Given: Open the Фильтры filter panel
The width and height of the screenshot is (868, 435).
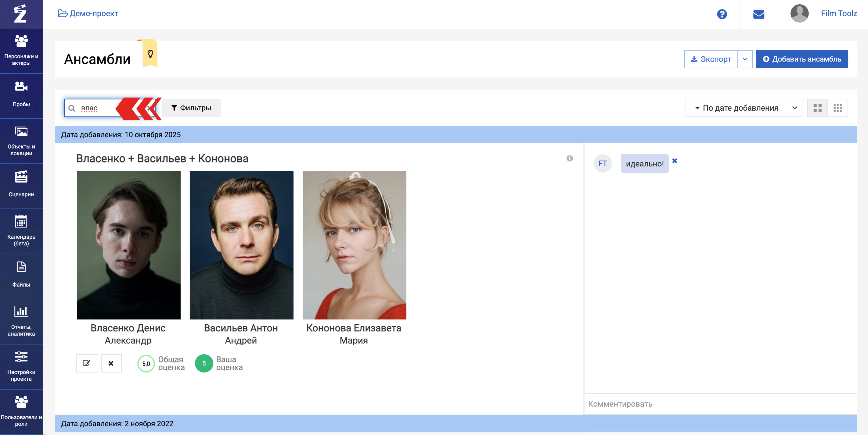Looking at the screenshot, I should [191, 108].
